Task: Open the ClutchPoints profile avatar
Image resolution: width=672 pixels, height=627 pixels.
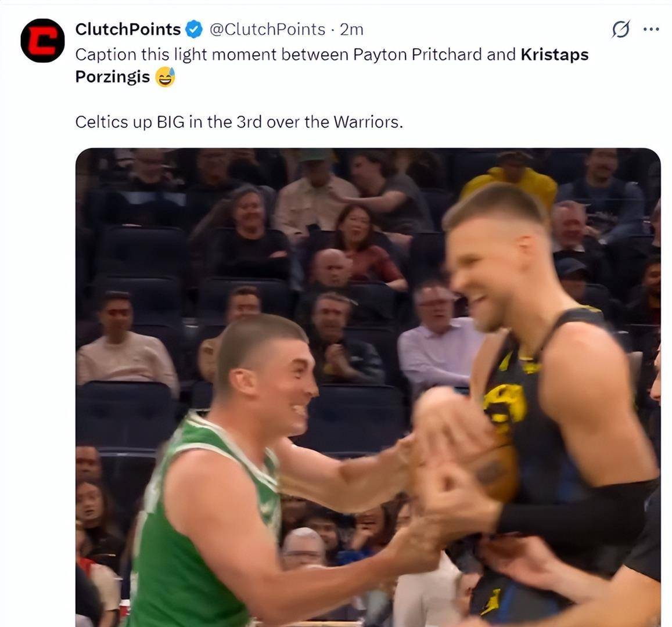Action: tap(42, 41)
